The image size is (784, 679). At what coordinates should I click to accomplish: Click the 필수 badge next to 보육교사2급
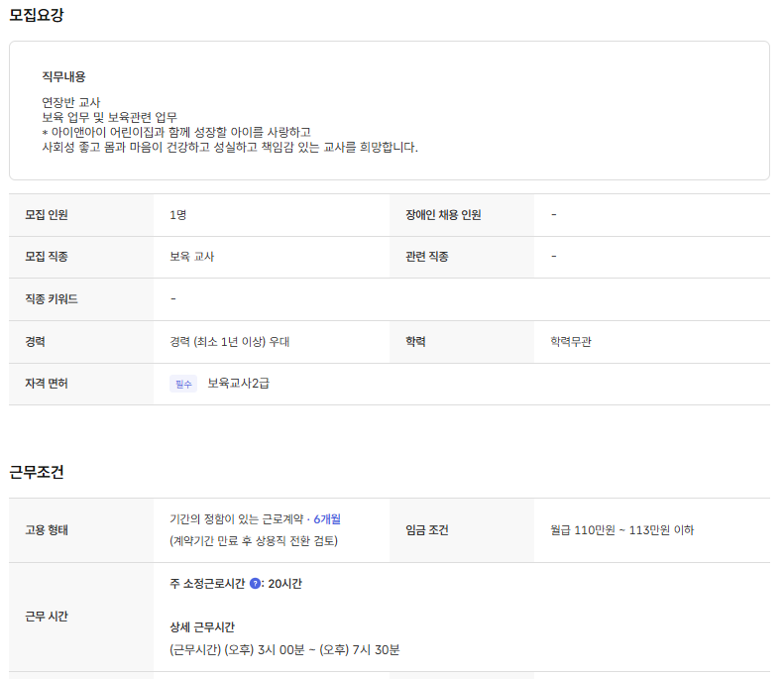[183, 384]
